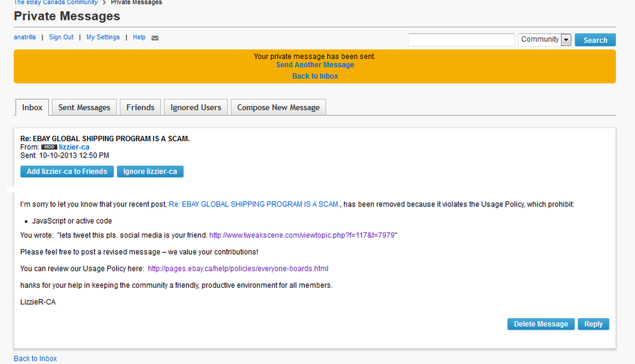Open the tweakscene.com viewtopic link
This screenshot has height=364, width=635.
click(302, 235)
